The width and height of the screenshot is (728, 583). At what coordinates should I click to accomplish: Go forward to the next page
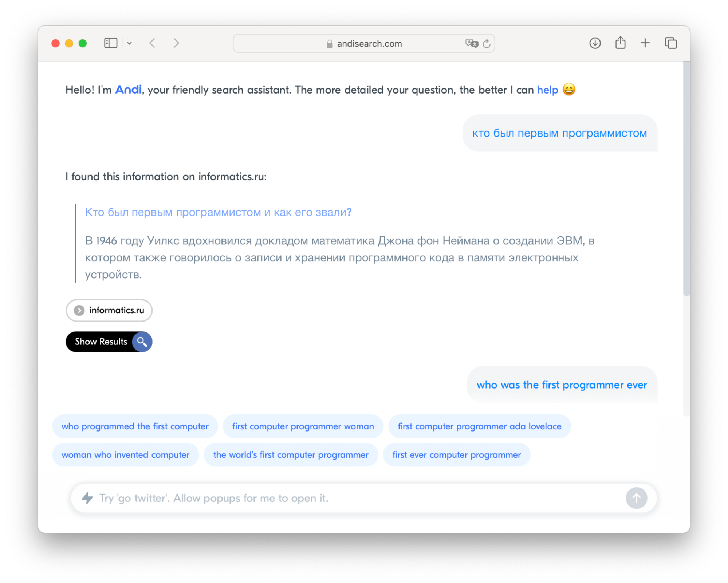point(176,43)
